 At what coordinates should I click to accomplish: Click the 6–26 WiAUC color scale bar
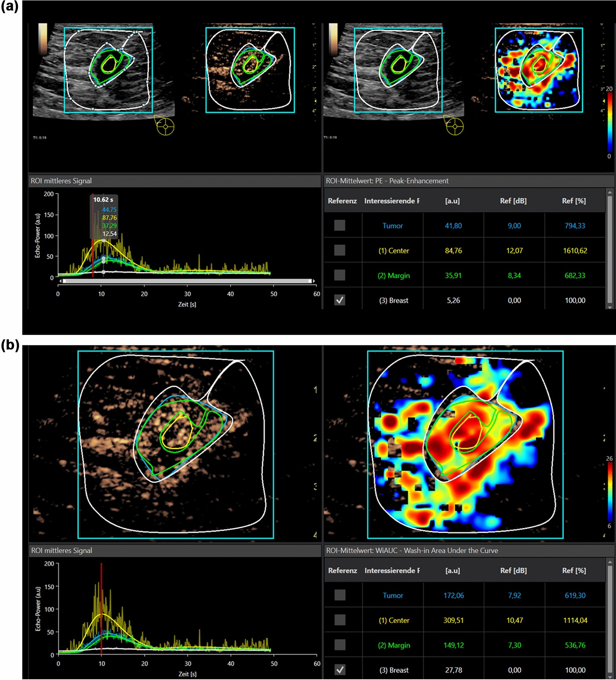coord(610,492)
